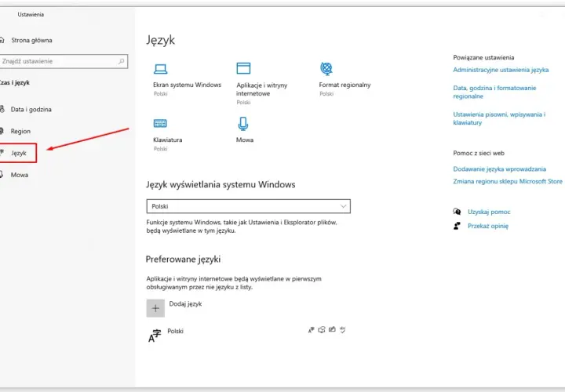Select the Klawiatura keyboard icon
The height and width of the screenshot is (392, 565).
coord(160,123)
